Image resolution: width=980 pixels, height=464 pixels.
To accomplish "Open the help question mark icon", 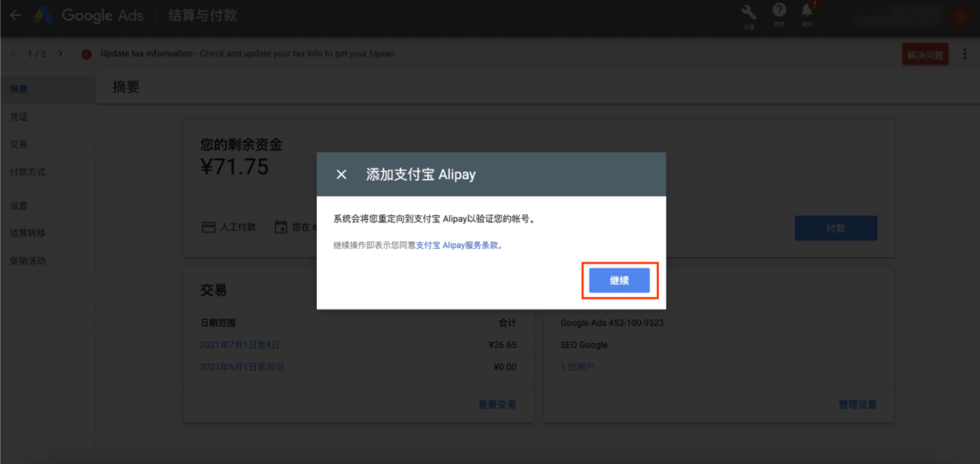I will click(779, 11).
